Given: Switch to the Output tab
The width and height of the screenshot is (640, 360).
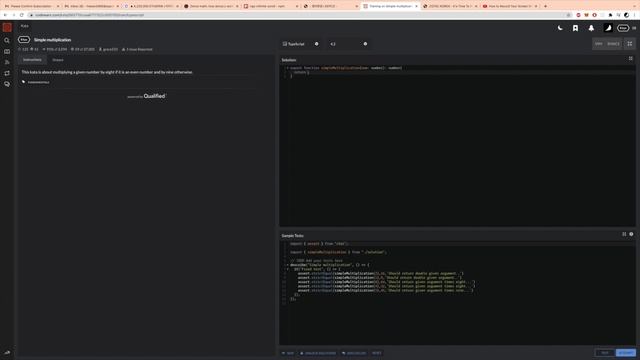Looking at the screenshot, I should click(58, 60).
